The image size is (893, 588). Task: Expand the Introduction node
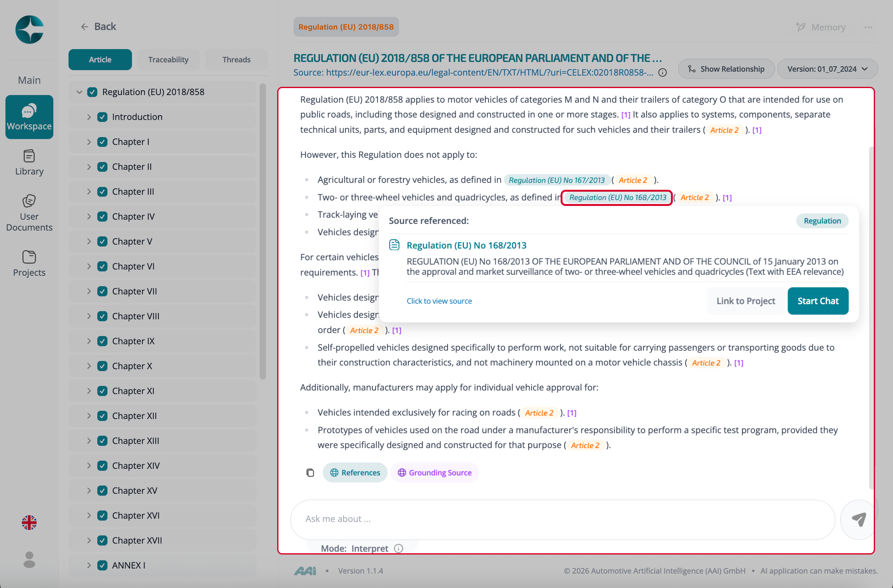pyautogui.click(x=89, y=117)
